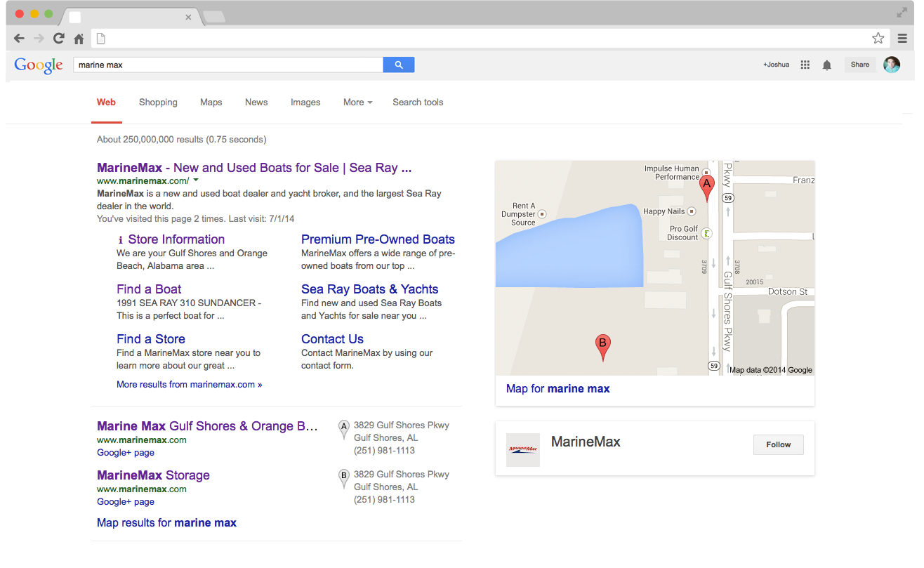Click Map results for marine max
Screen dimensions: 924x568
[x=166, y=523]
